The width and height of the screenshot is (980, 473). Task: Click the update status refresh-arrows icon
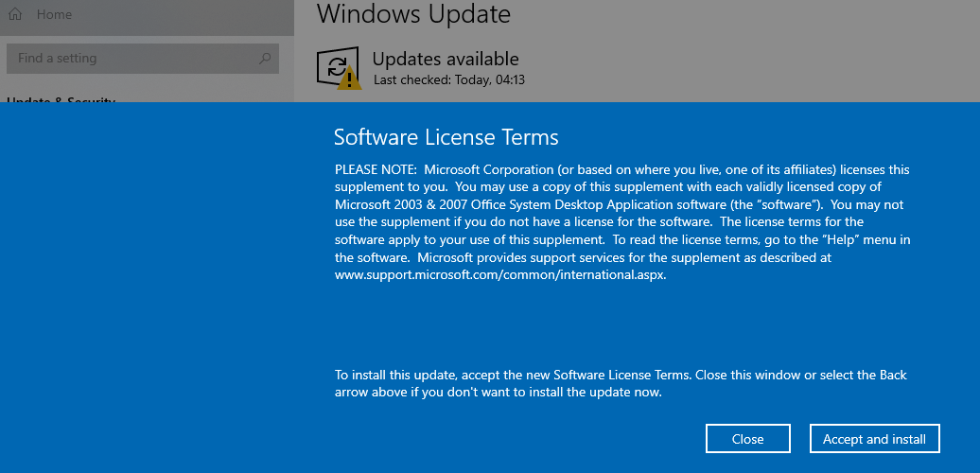tap(337, 66)
